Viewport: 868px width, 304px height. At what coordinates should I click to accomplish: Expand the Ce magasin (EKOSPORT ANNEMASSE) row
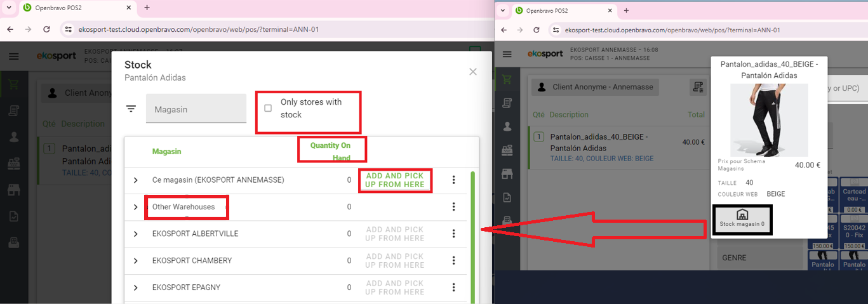[x=136, y=180]
